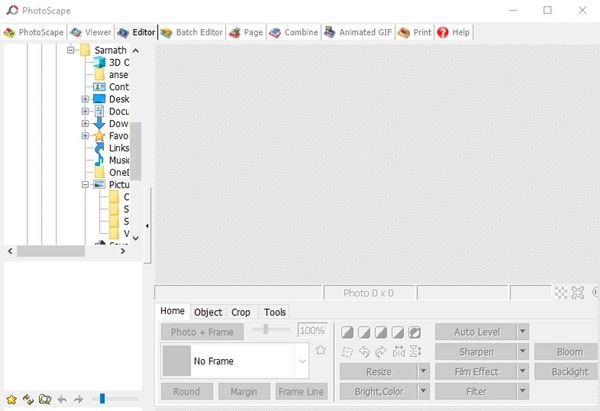This screenshot has height=411, width=600.
Task: Open the Filter dropdown arrow
Action: [x=523, y=392]
